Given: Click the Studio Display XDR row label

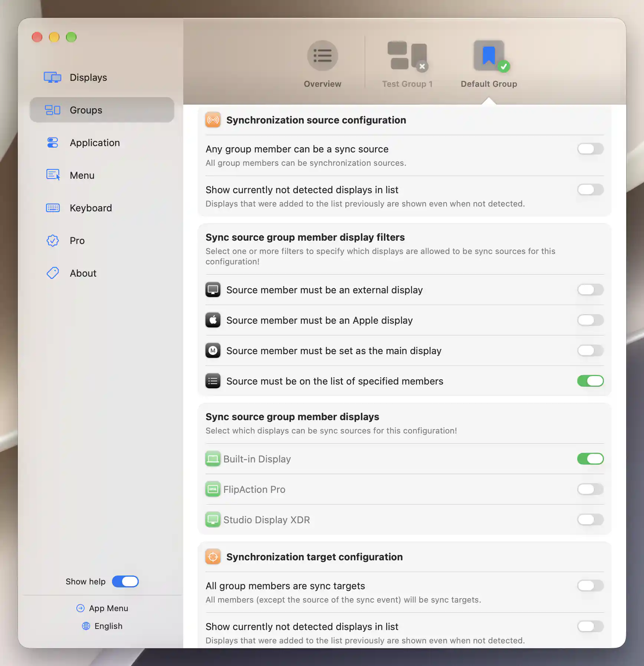Looking at the screenshot, I should 266,520.
